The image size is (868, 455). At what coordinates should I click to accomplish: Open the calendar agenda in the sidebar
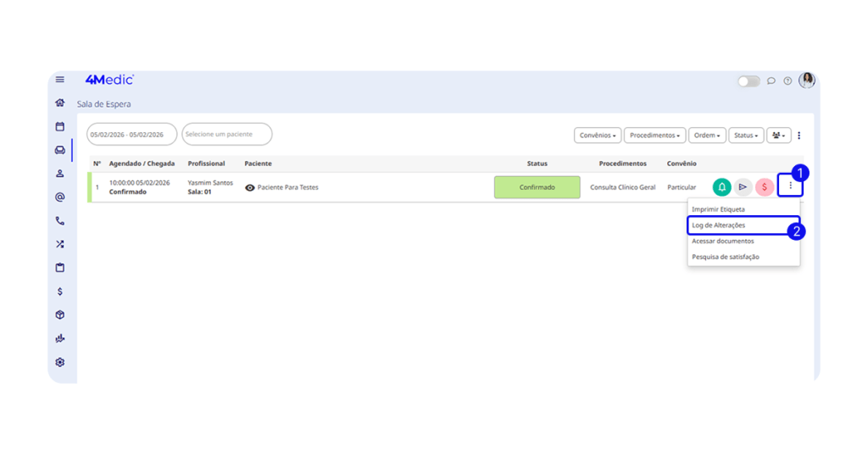pyautogui.click(x=60, y=126)
